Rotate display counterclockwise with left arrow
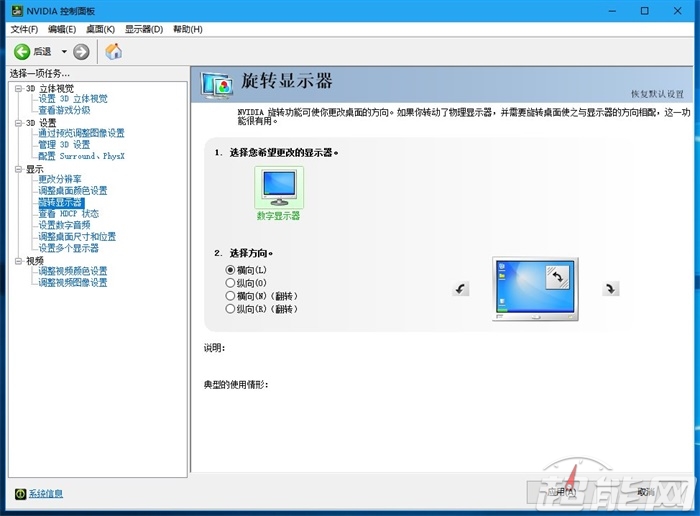700x516 pixels. pyautogui.click(x=461, y=289)
